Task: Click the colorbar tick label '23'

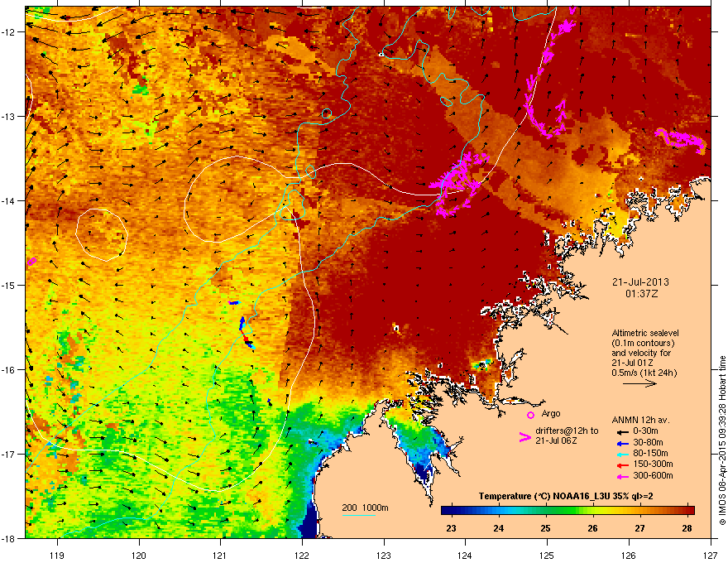Action: [451, 528]
